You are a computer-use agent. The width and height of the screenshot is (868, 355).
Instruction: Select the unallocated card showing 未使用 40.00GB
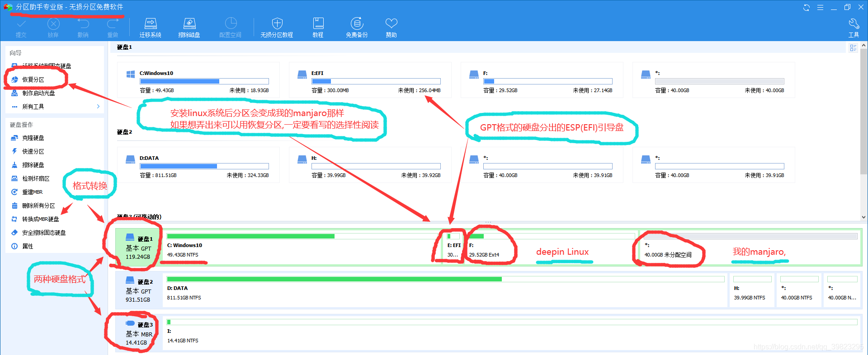[713, 80]
